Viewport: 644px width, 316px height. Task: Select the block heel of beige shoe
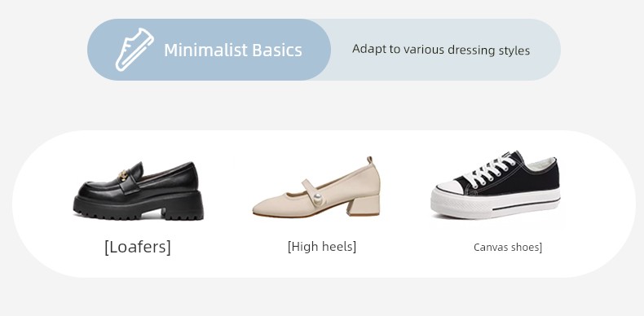[364, 205]
